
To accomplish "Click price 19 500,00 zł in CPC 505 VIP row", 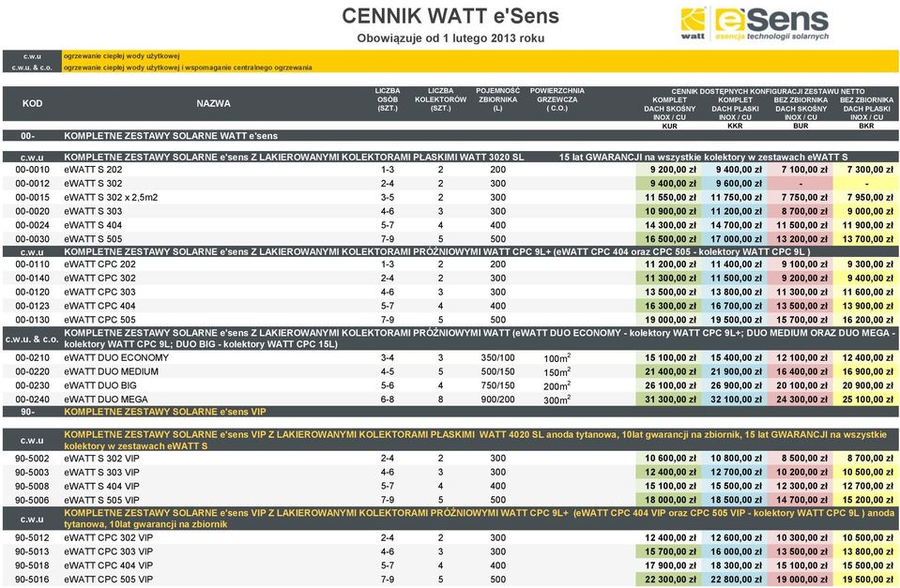I will pos(868,580).
